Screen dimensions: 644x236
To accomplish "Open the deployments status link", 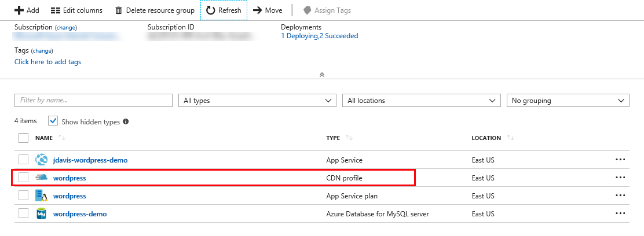I will click(x=320, y=36).
